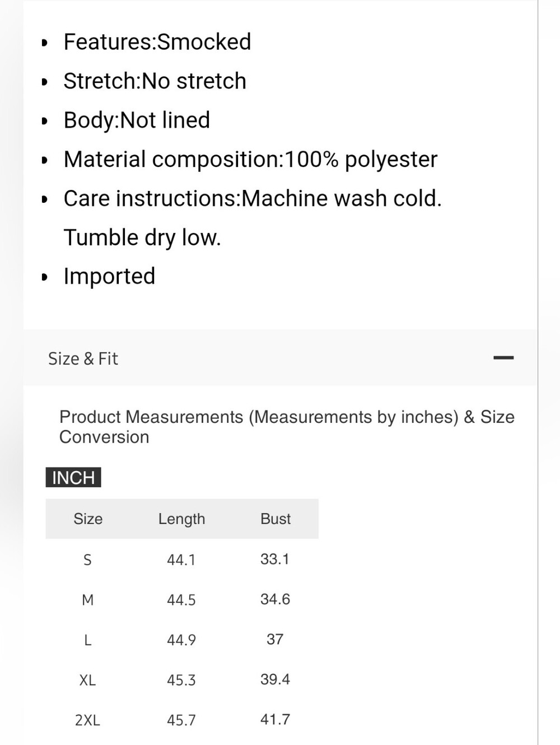This screenshot has height=745, width=560.
Task: Click the Size & Fit header
Action: [x=280, y=358]
